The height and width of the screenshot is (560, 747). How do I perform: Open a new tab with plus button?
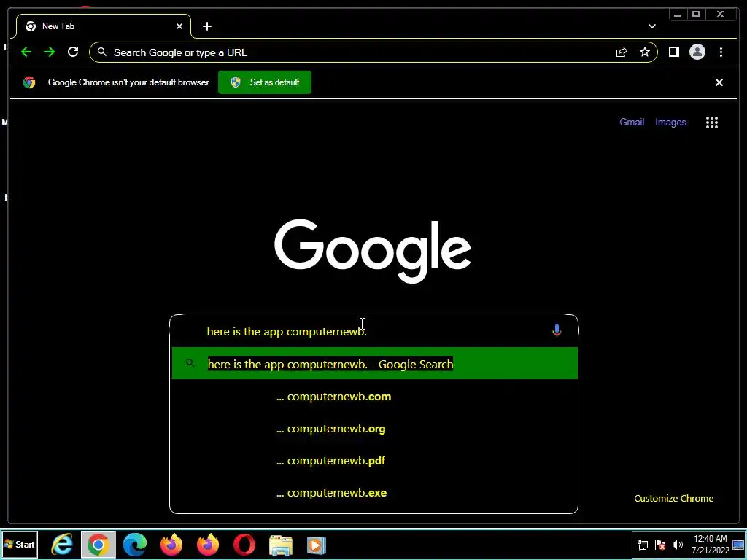pyautogui.click(x=206, y=26)
